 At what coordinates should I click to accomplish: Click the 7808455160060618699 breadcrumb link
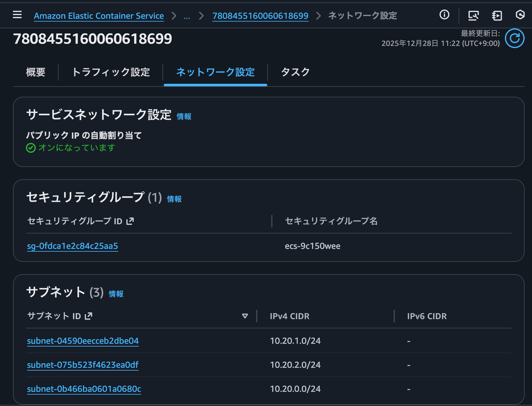coord(260,16)
